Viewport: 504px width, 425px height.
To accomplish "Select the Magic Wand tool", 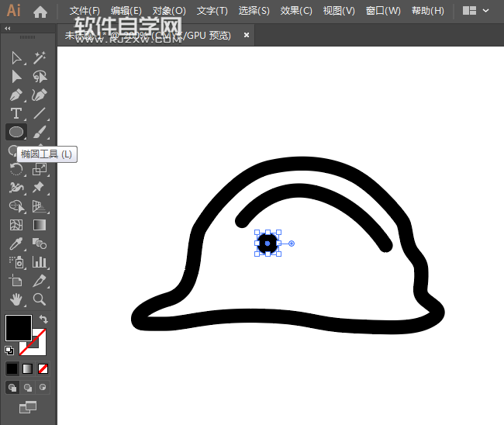I will pyautogui.click(x=40, y=57).
